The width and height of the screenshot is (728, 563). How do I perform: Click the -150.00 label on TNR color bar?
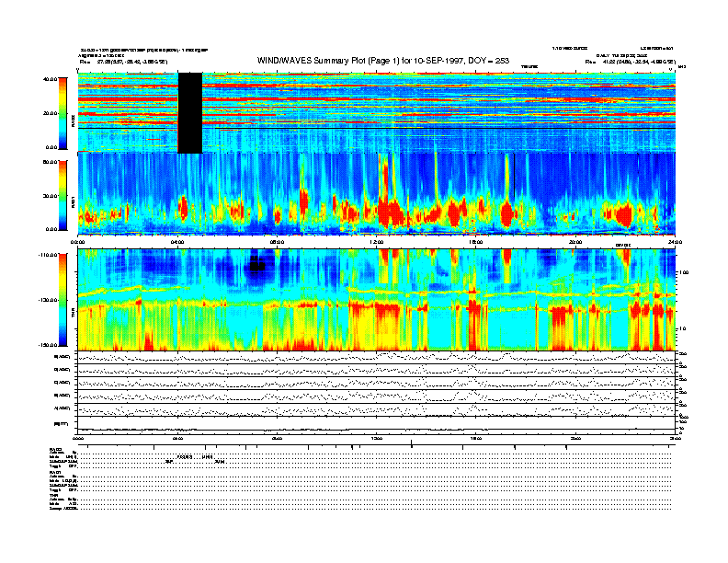(48, 345)
